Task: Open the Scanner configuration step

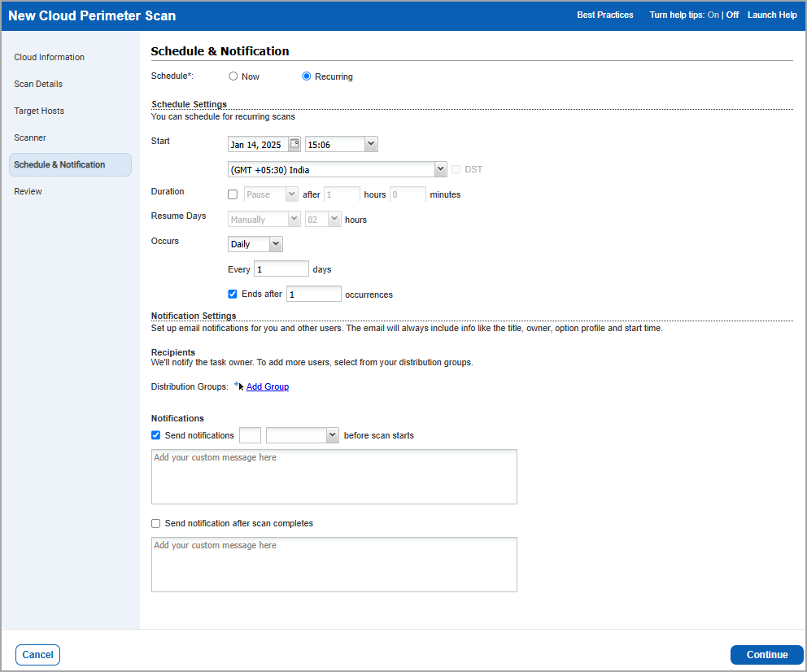Action: coord(29,137)
